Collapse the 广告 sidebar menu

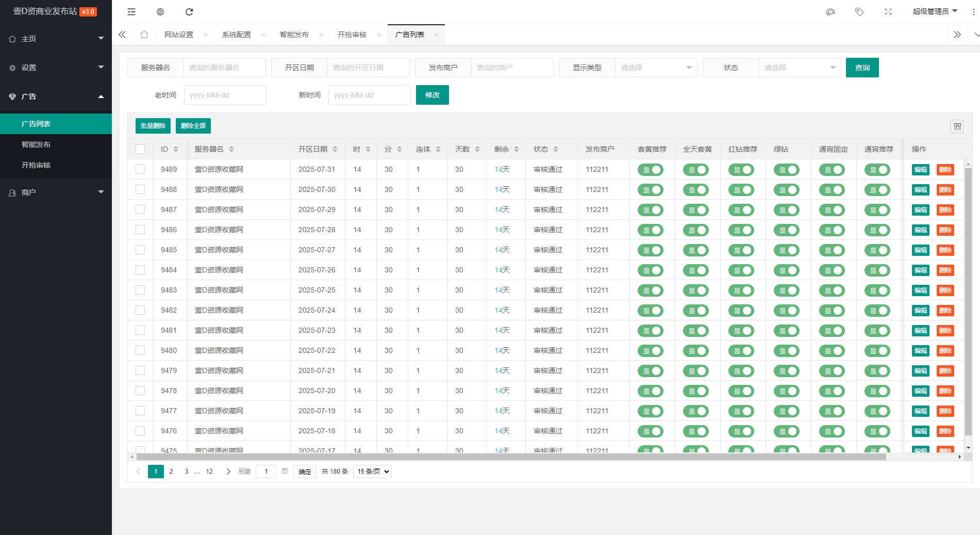click(x=56, y=96)
